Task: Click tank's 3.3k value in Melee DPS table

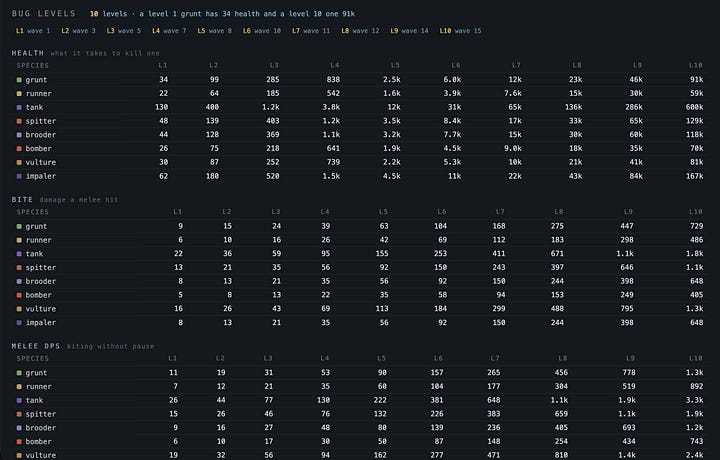Action: (694, 400)
